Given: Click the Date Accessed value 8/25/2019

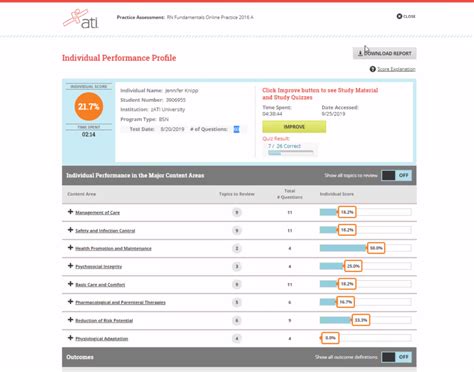Looking at the screenshot, I should click(x=333, y=114).
